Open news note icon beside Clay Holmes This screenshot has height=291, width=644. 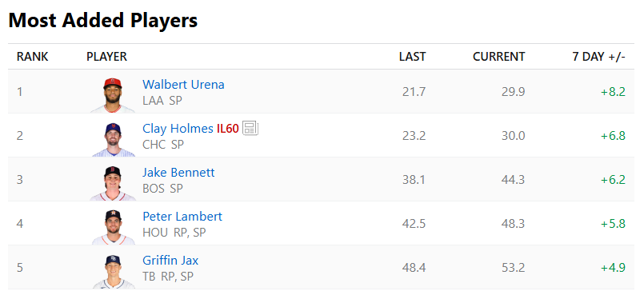250,129
